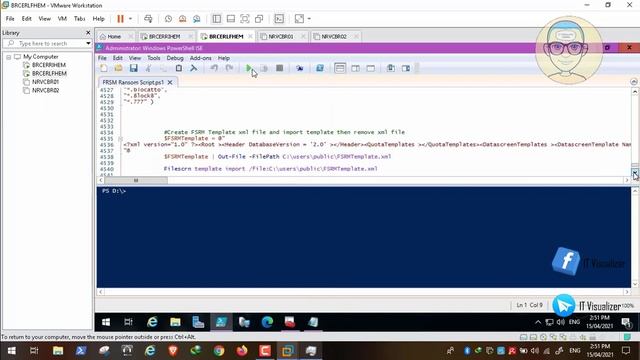
Task: Open the dropdown arrow beside the pause button
Action: point(130,19)
